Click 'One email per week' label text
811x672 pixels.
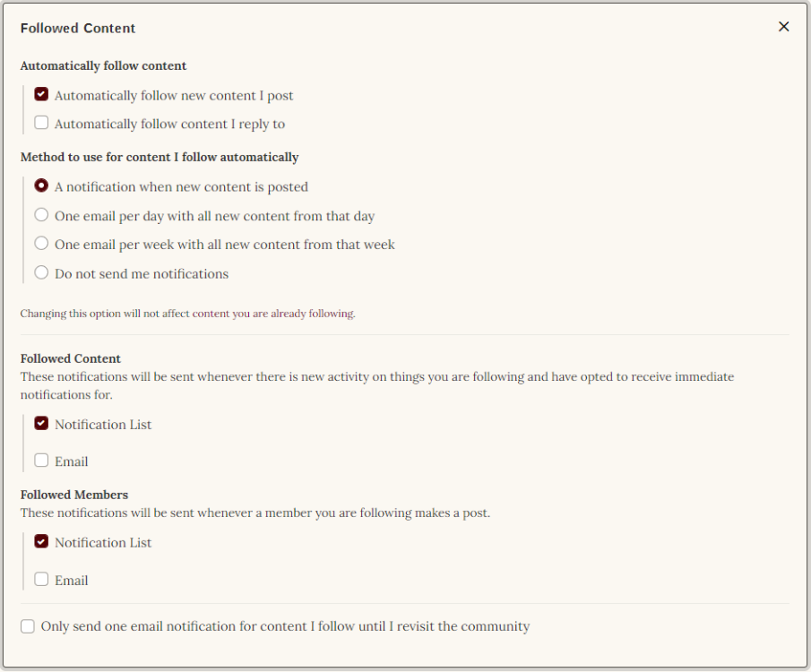(x=224, y=245)
